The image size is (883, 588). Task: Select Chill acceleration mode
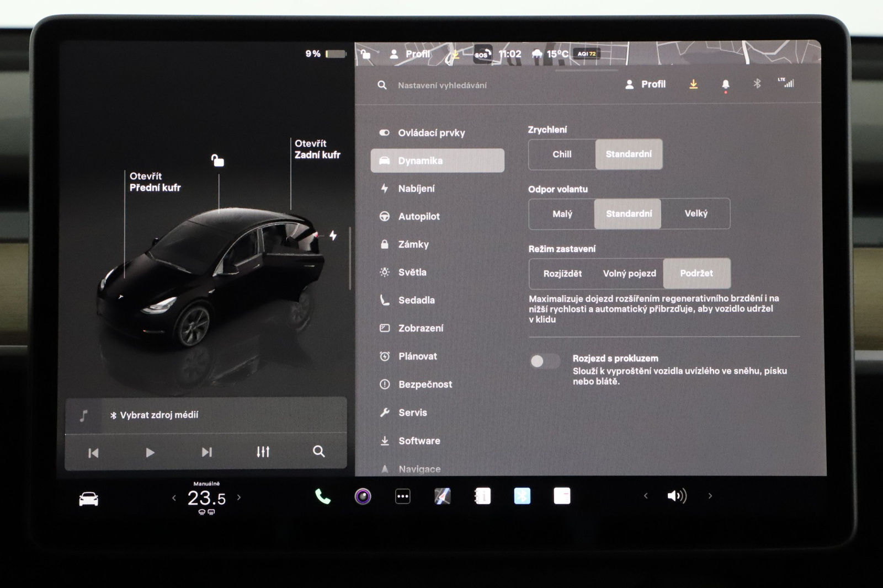point(562,154)
